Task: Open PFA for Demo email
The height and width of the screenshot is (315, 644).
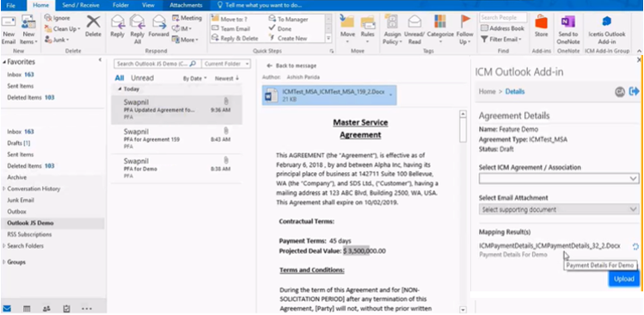Action: pos(176,168)
